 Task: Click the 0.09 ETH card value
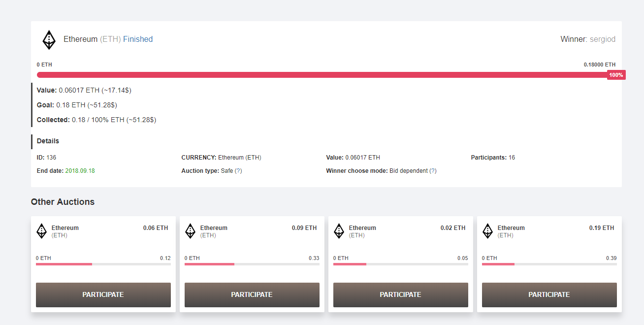[304, 228]
